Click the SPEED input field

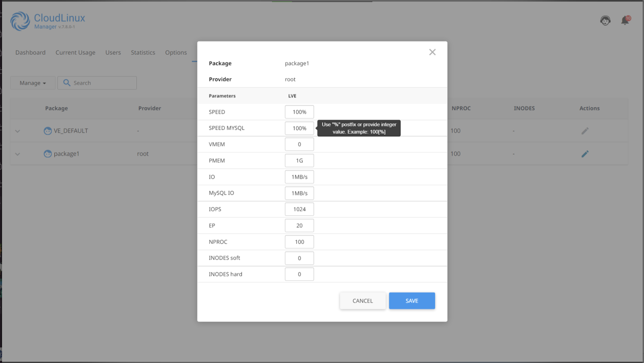tap(299, 112)
